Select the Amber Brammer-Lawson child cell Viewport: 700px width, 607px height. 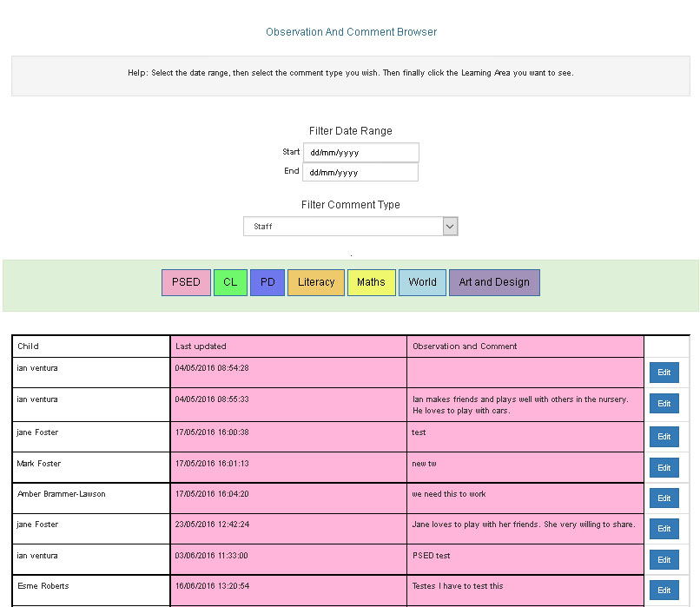click(x=91, y=498)
